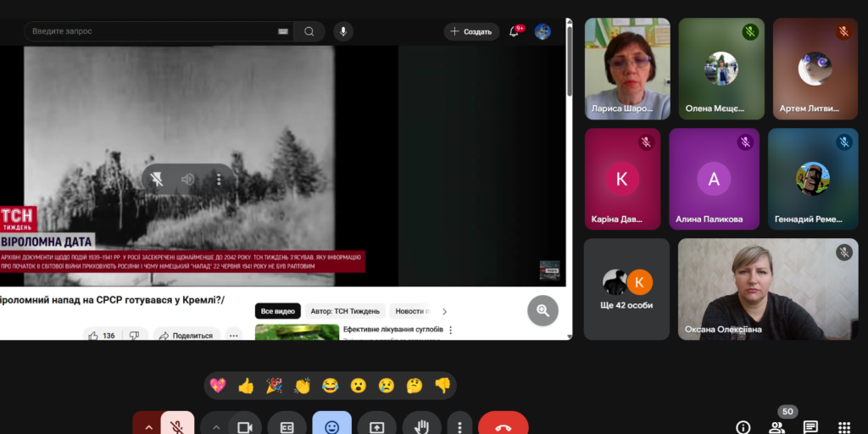Toggle the emoji reactions bar button
The width and height of the screenshot is (868, 434).
tap(331, 426)
